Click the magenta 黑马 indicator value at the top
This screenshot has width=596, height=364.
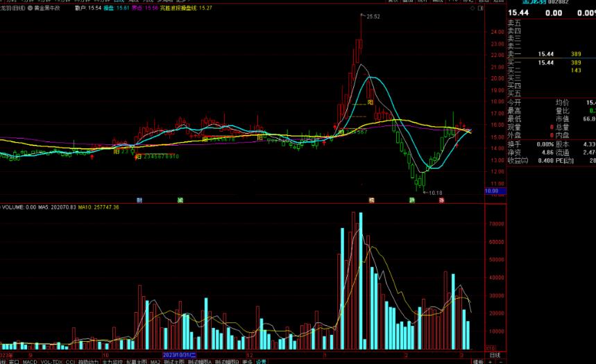click(x=145, y=8)
